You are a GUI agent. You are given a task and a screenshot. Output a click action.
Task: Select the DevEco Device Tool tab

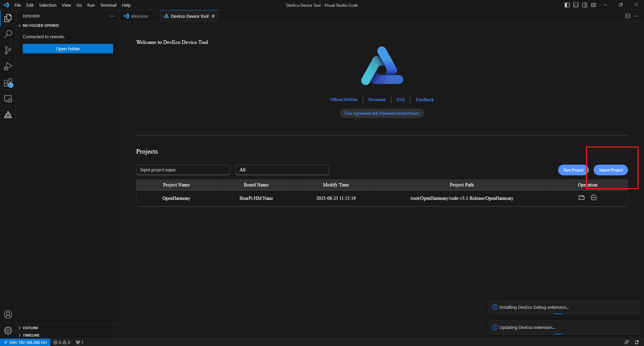click(x=189, y=16)
